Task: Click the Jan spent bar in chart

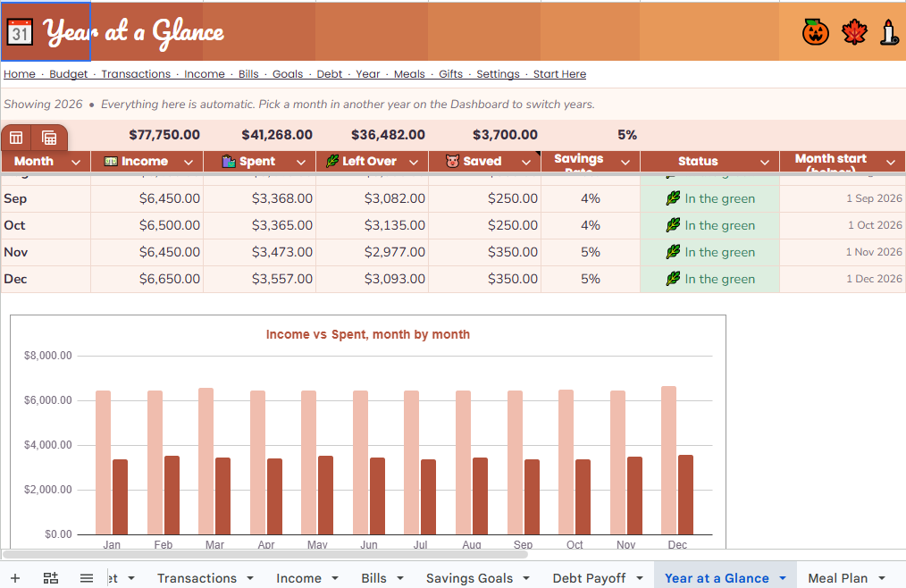Action: (121, 497)
